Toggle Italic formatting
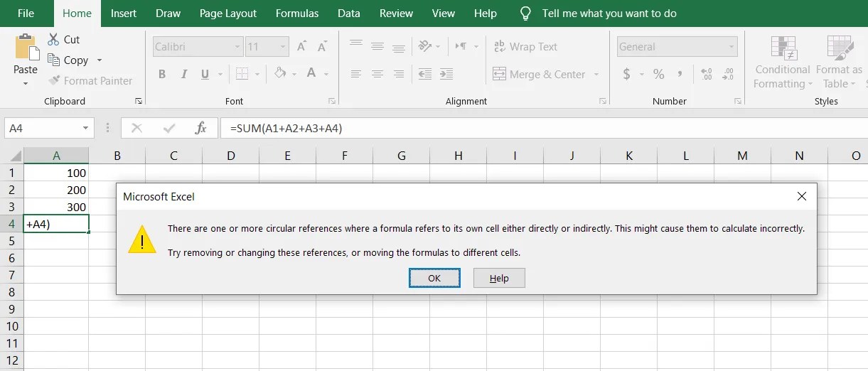Image resolution: width=868 pixels, height=371 pixels. 184,74
